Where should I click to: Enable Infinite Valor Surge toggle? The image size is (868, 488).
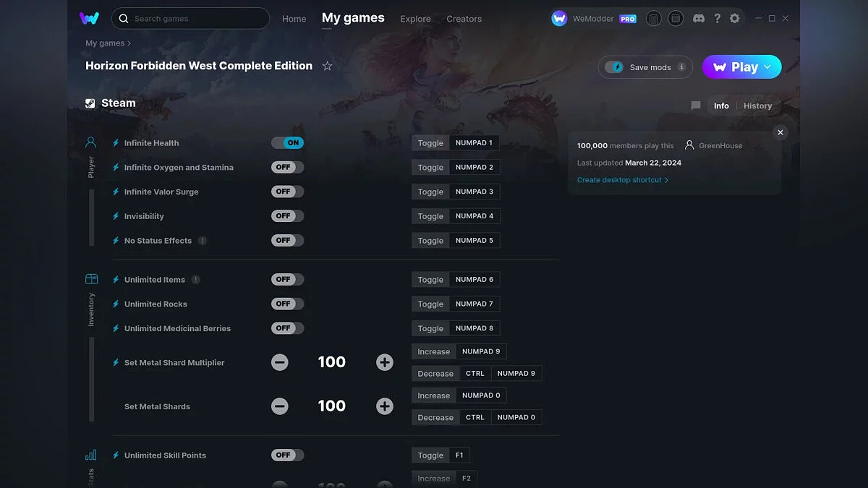pos(288,192)
